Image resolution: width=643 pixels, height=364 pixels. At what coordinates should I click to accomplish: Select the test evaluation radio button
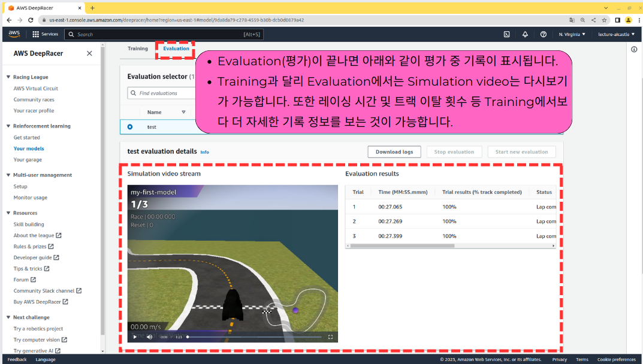(x=130, y=127)
